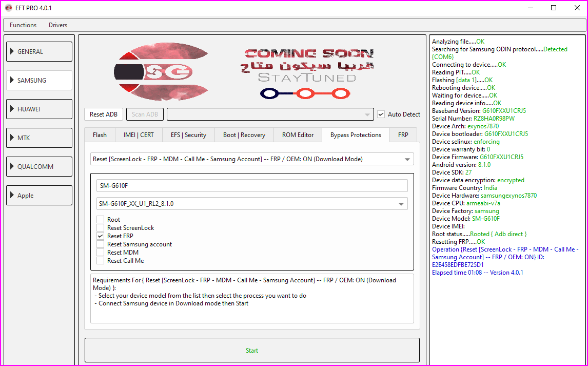The height and width of the screenshot is (366, 588).
Task: Click the EFT PRO app icon in title bar
Action: tap(8, 8)
